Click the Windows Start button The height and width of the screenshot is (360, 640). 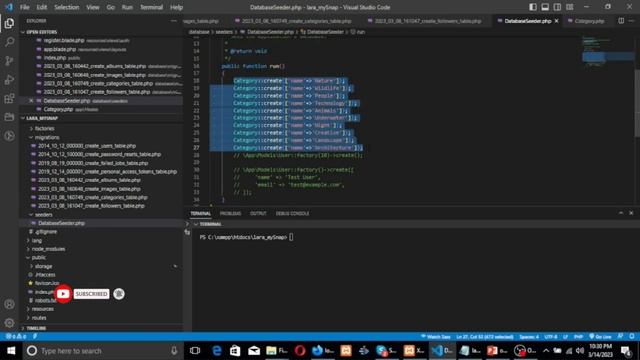click(11, 351)
